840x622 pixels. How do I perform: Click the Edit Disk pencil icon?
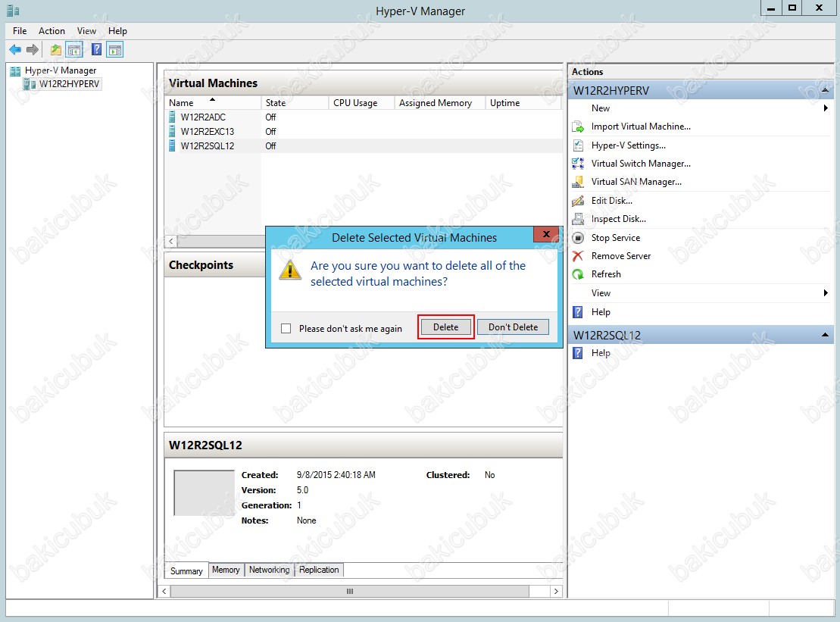(578, 201)
